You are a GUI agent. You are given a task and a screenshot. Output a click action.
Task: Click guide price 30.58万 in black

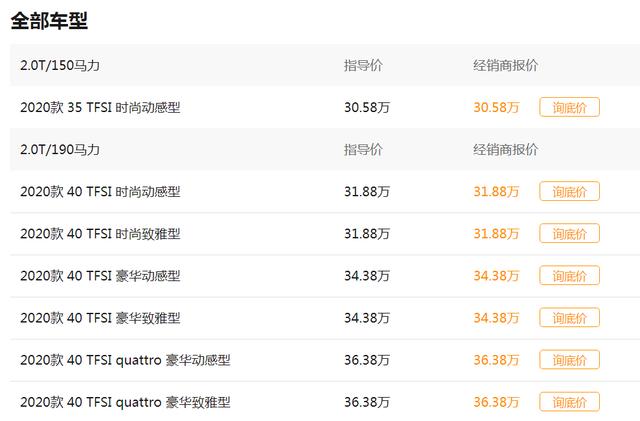coord(367,107)
